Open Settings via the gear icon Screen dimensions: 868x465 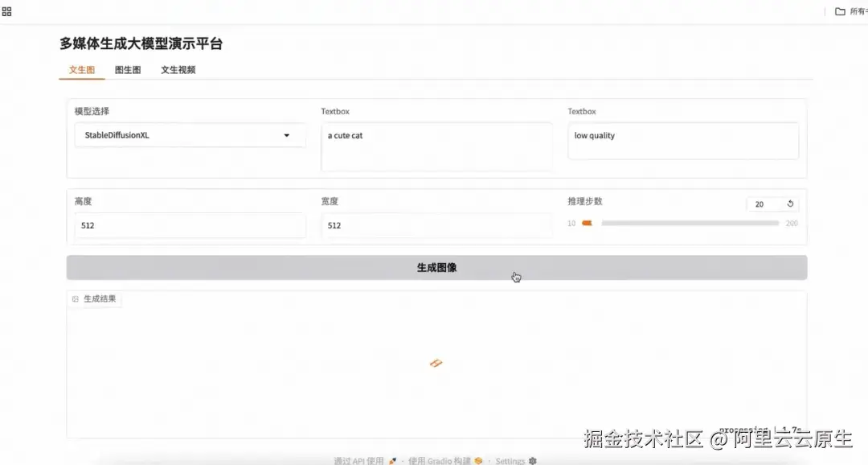(532, 461)
